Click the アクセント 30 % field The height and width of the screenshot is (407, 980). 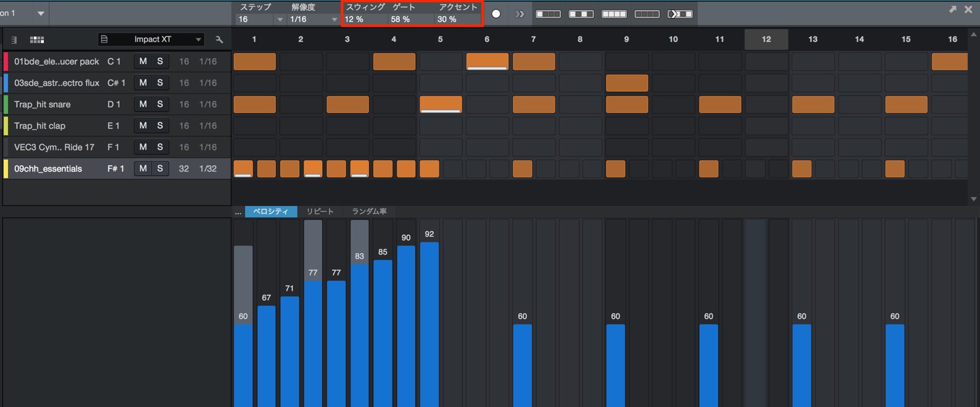458,19
